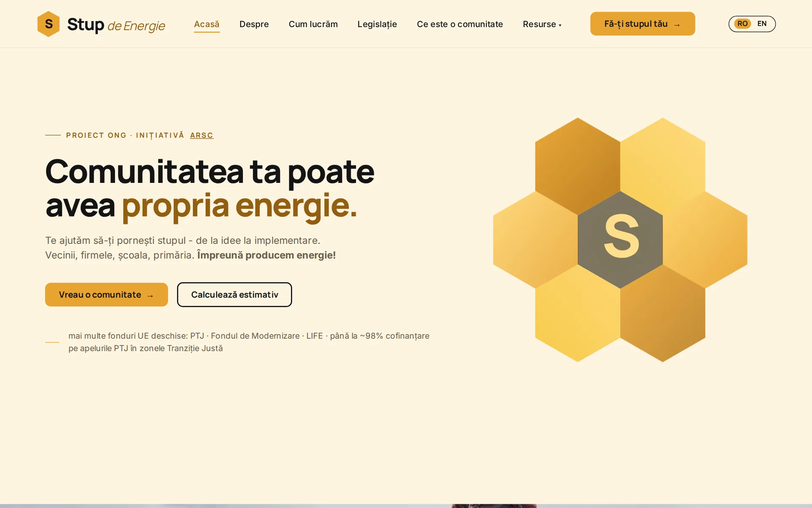Image resolution: width=812 pixels, height=508 pixels.
Task: Follow the ARSC link
Action: (x=202, y=135)
